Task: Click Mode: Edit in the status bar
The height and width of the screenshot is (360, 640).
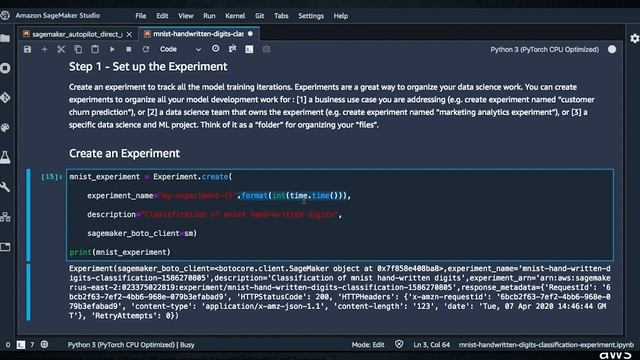Action: click(368, 345)
